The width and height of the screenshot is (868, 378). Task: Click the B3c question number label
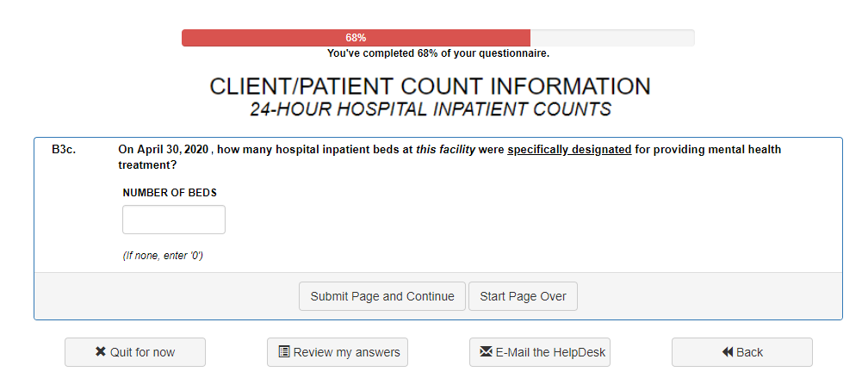[63, 150]
